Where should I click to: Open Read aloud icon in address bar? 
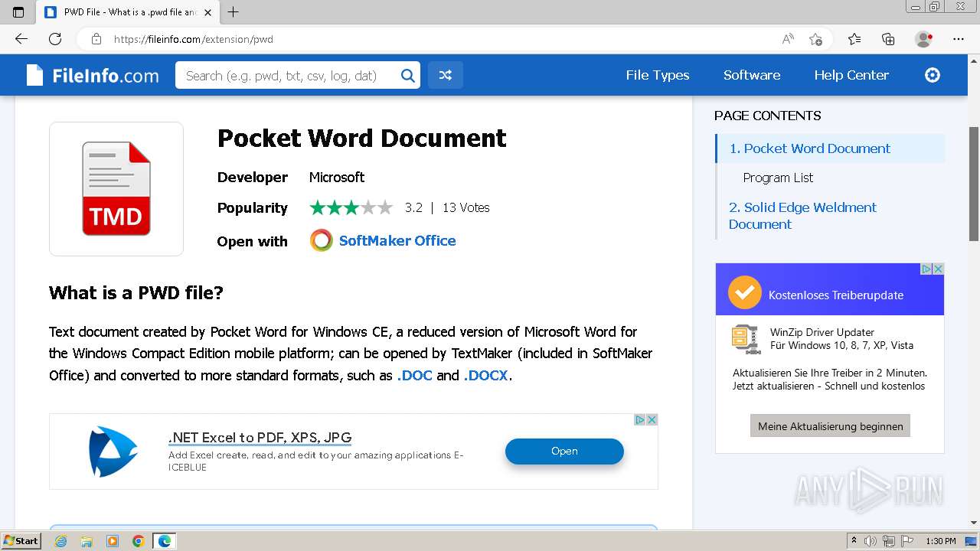(788, 39)
